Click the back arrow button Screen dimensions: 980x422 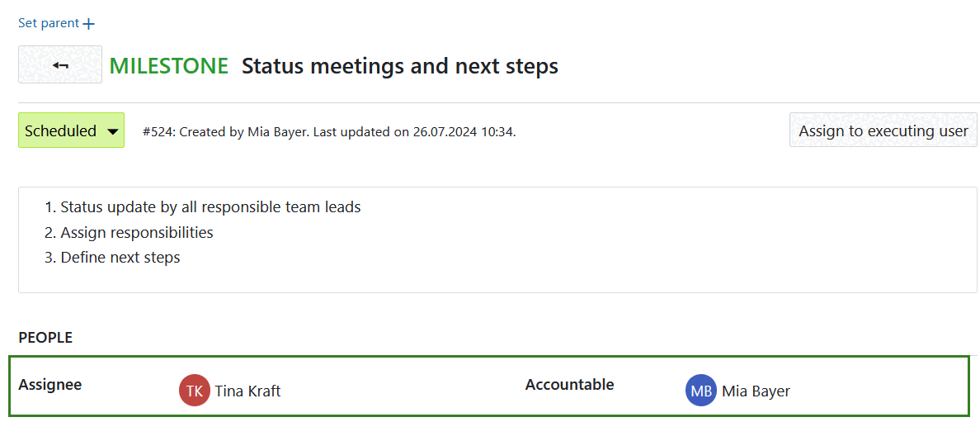pyautogui.click(x=60, y=65)
